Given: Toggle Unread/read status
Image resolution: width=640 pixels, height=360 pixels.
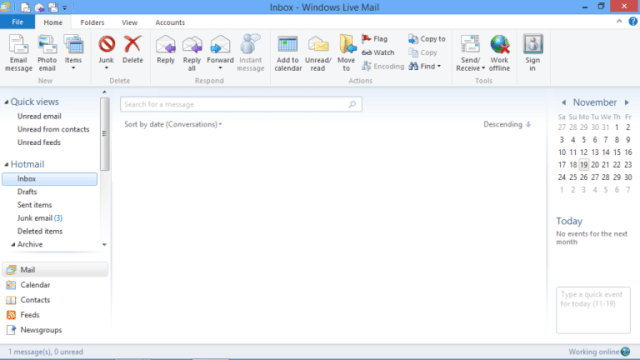Looking at the screenshot, I should coord(318,53).
